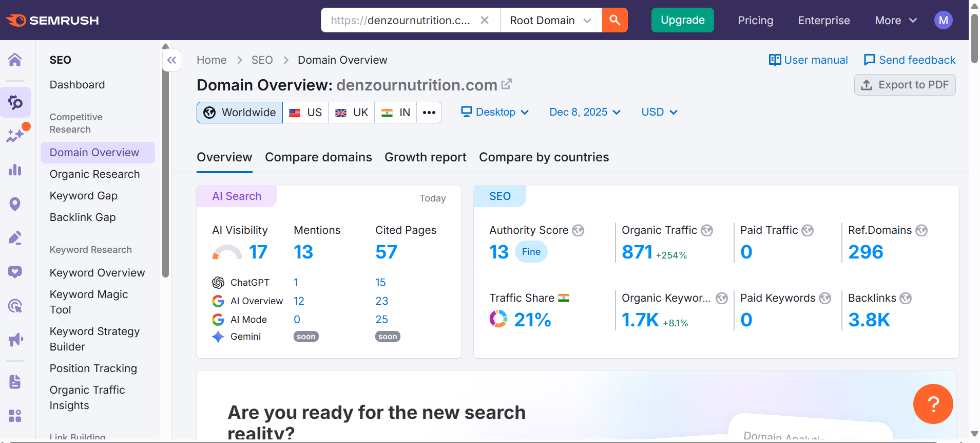This screenshot has width=980, height=443.
Task: Click the green Upgrade button
Action: point(682,20)
